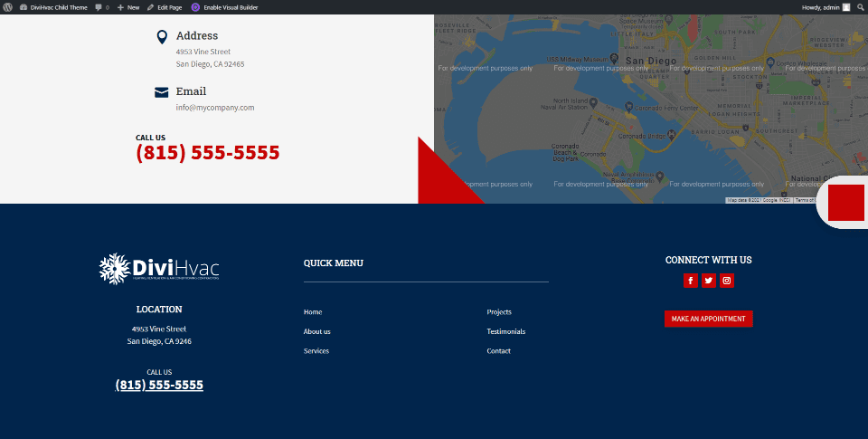The image size is (868, 439).
Task: Click the footer phone number link
Action: (159, 385)
